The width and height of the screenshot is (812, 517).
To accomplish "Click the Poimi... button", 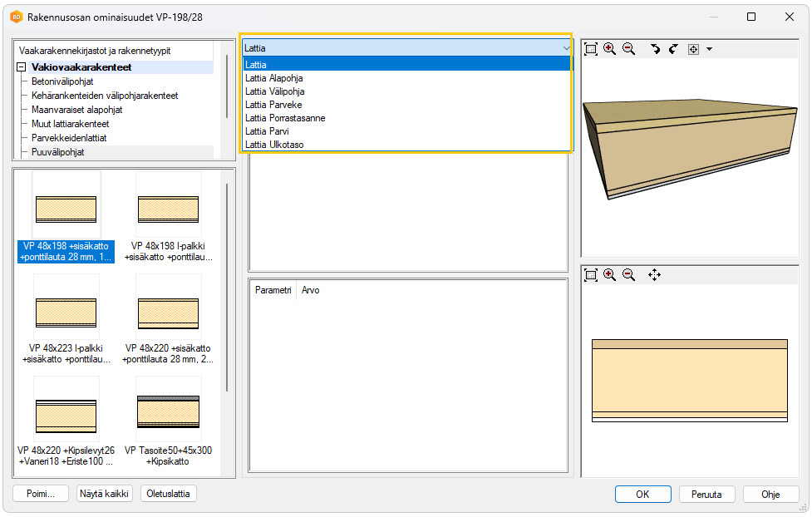I will coord(41,494).
